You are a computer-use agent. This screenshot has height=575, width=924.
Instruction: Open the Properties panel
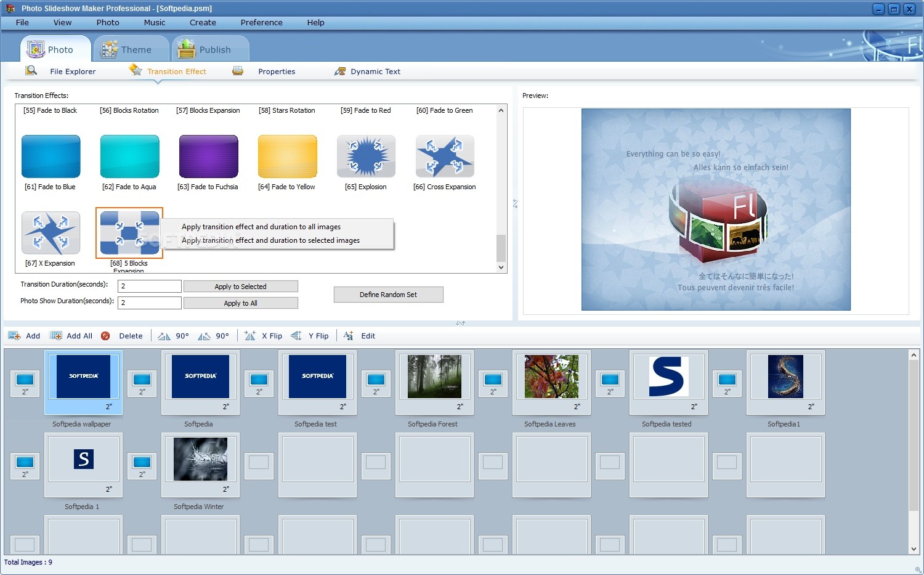pyautogui.click(x=277, y=71)
